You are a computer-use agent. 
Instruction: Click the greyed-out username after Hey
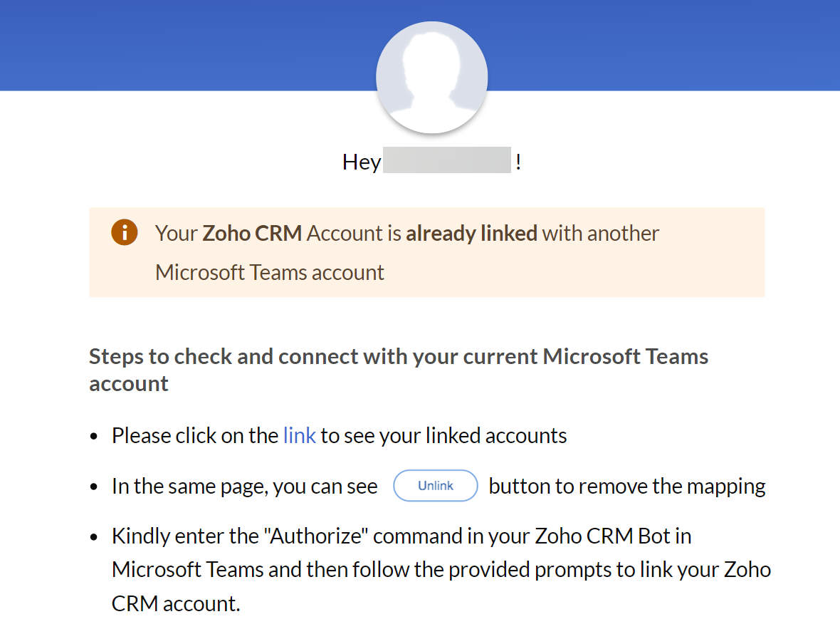(447, 160)
